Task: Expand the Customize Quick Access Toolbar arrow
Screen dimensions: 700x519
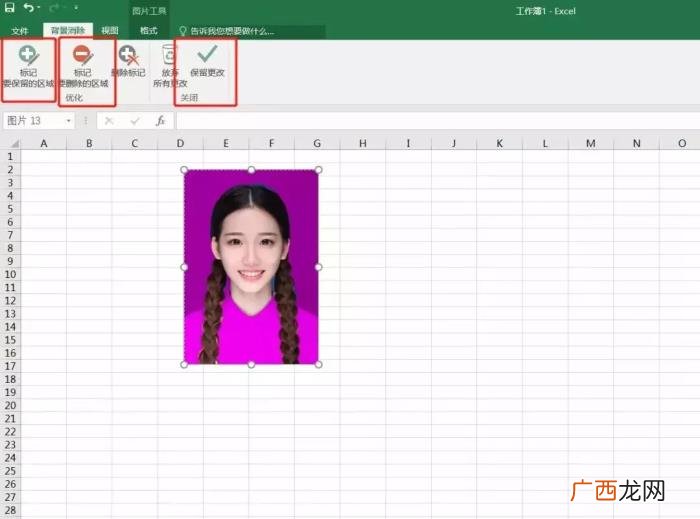Action: click(76, 8)
